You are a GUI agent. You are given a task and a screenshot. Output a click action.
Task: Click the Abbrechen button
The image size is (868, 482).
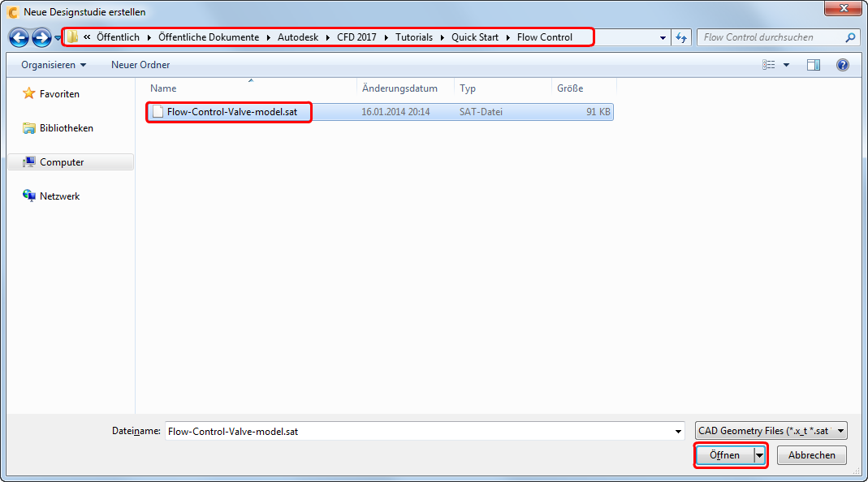click(x=811, y=455)
